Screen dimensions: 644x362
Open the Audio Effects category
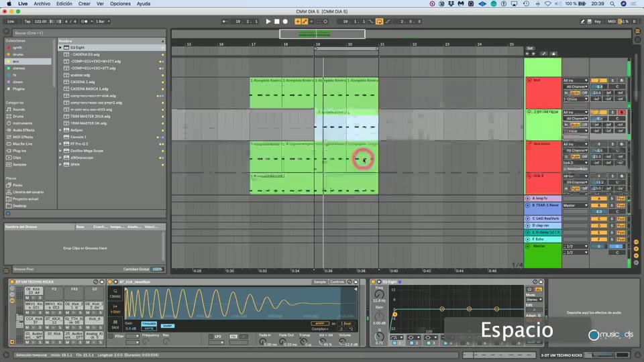click(x=28, y=130)
